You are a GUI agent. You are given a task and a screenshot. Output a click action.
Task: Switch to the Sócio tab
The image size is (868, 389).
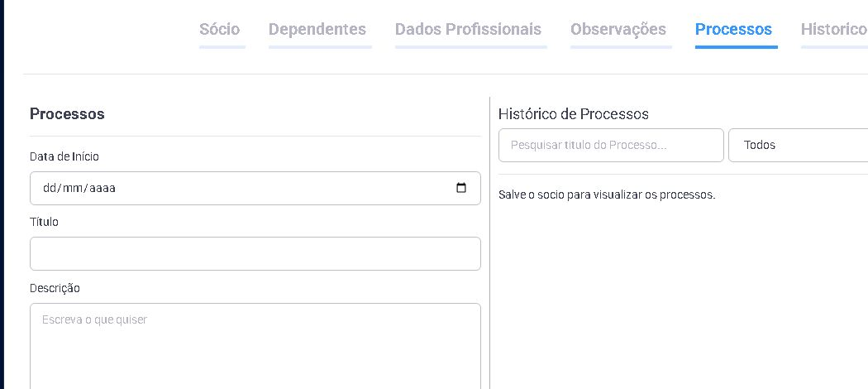click(x=220, y=29)
